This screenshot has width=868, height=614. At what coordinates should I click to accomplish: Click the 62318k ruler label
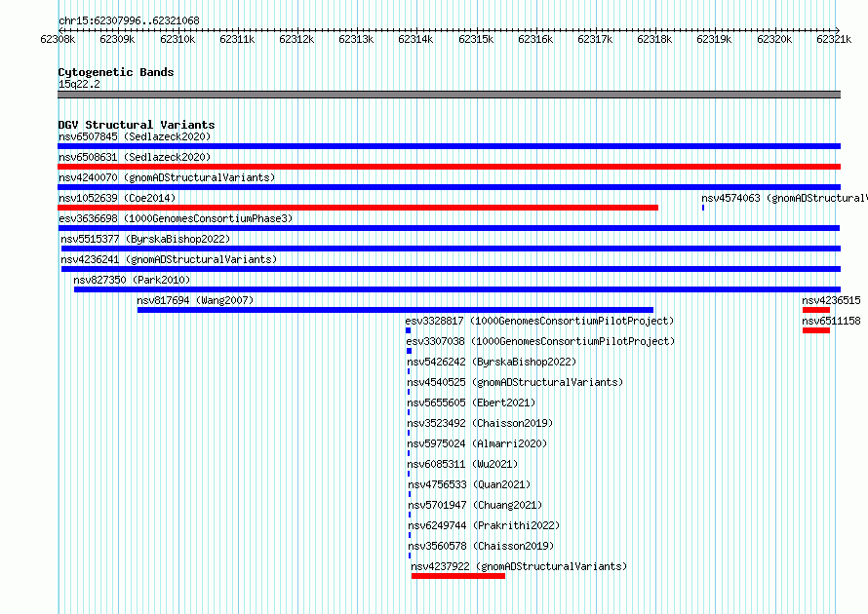[x=654, y=39]
